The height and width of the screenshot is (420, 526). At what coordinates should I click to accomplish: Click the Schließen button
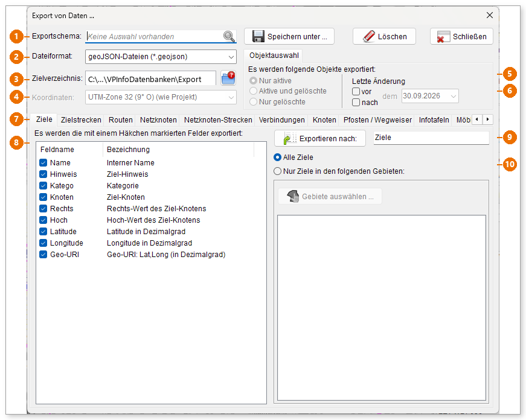pyautogui.click(x=461, y=36)
